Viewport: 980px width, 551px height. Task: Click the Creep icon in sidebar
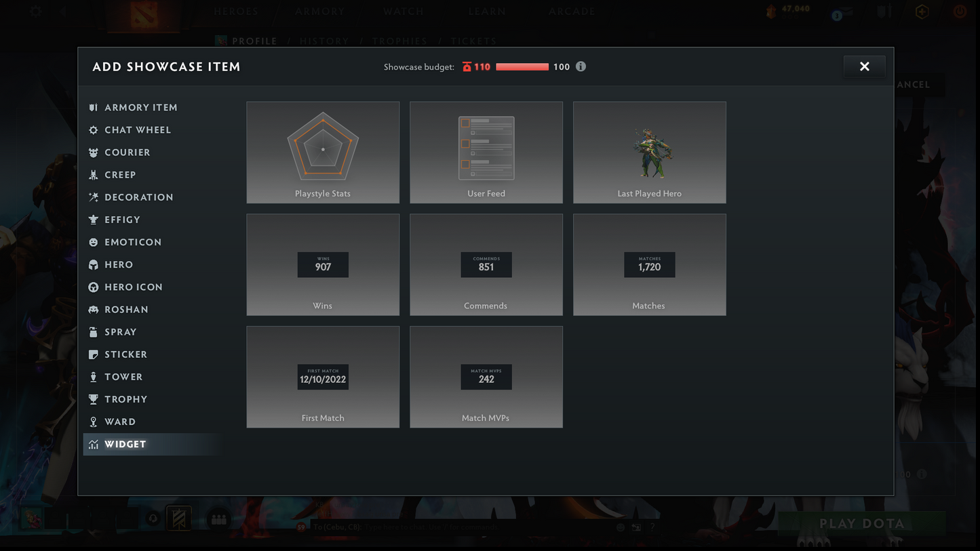coord(94,175)
